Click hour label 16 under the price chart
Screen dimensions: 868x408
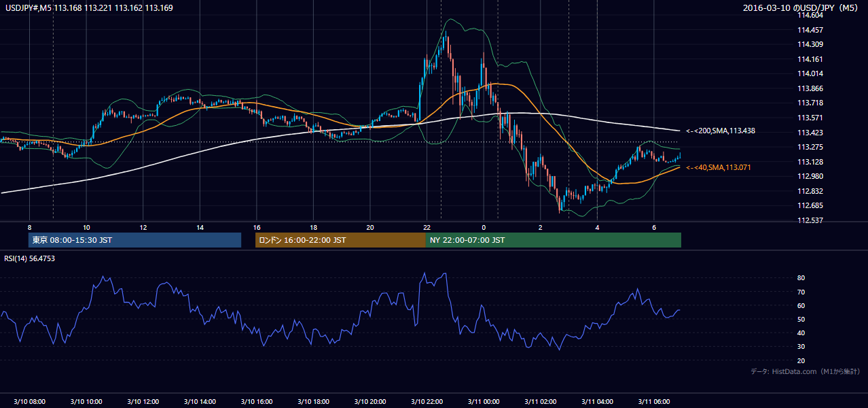click(256, 227)
